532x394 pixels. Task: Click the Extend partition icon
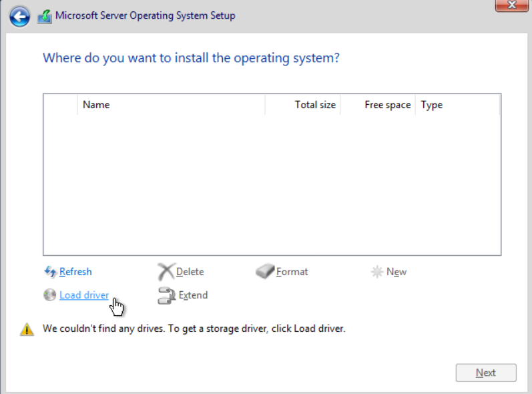(x=166, y=295)
